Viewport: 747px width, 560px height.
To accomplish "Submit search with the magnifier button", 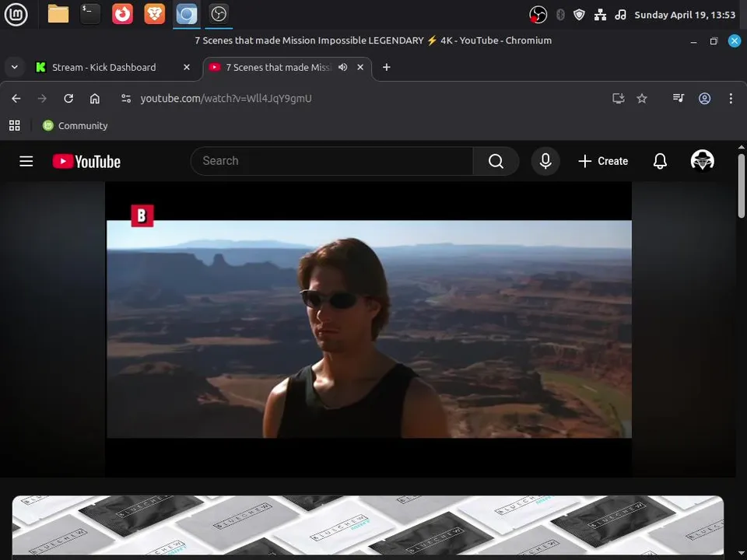I will click(496, 161).
